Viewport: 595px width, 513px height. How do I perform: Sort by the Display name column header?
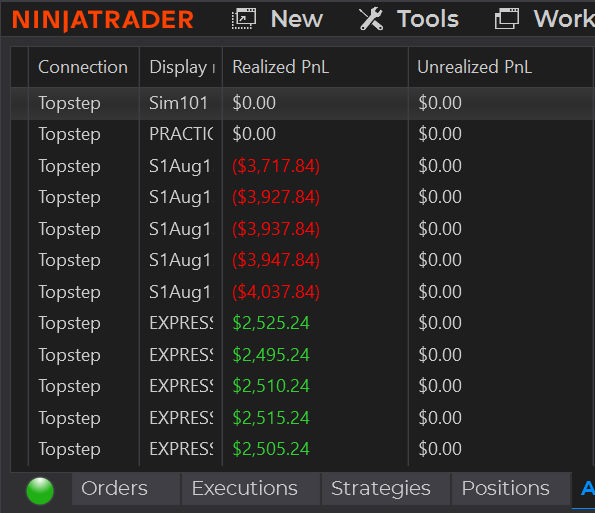tap(181, 67)
